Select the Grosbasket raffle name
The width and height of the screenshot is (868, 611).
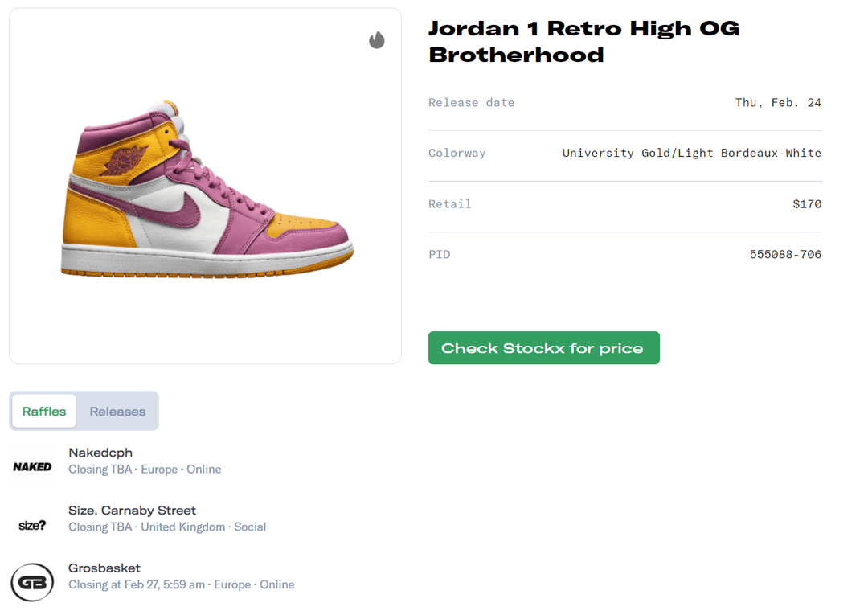pos(104,568)
